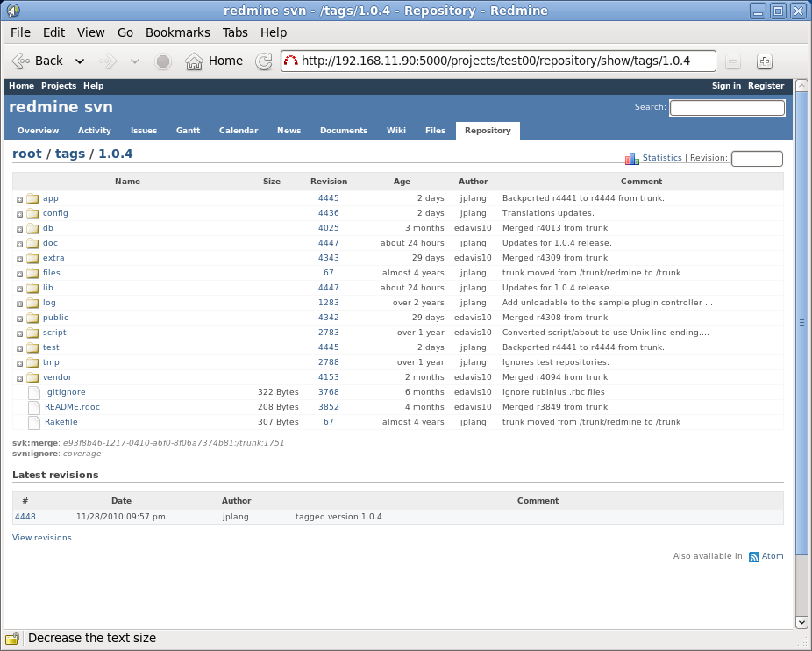812x651 pixels.
Task: Click the tags breadcrumb link
Action: pyautogui.click(x=70, y=154)
